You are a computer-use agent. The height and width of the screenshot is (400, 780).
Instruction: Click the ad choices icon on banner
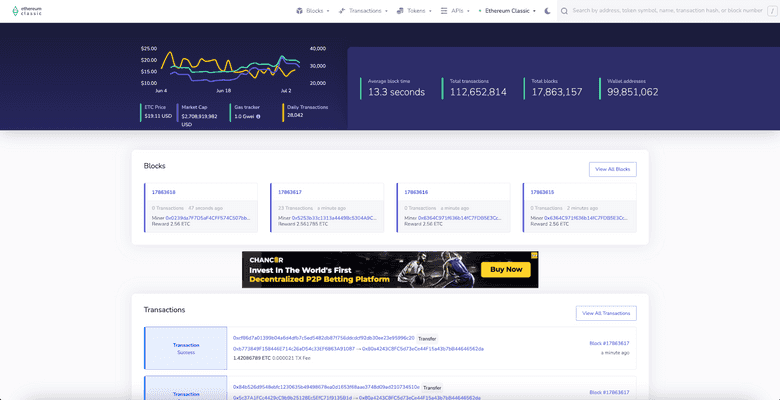coord(534,256)
